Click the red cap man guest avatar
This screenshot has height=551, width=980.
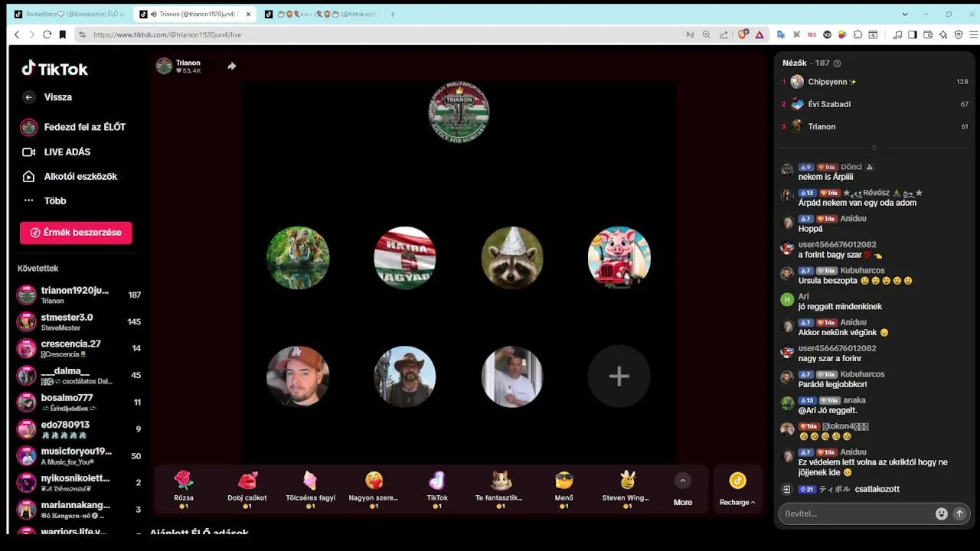[x=298, y=376]
